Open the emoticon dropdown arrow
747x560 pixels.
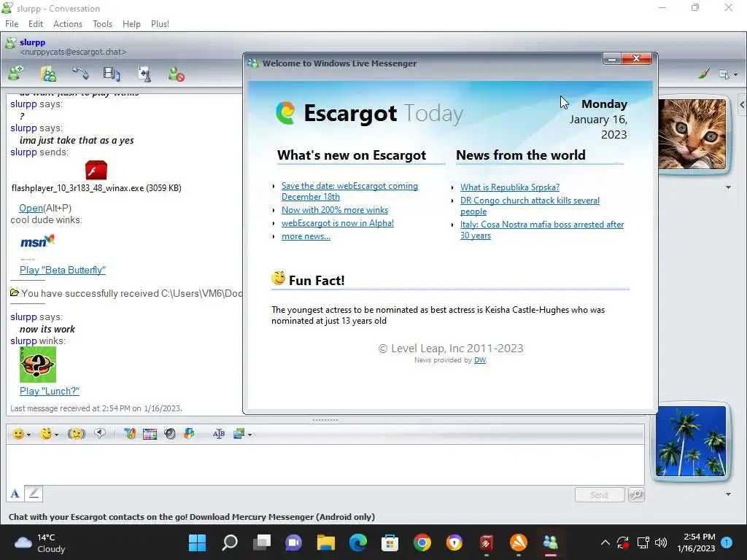(x=28, y=435)
